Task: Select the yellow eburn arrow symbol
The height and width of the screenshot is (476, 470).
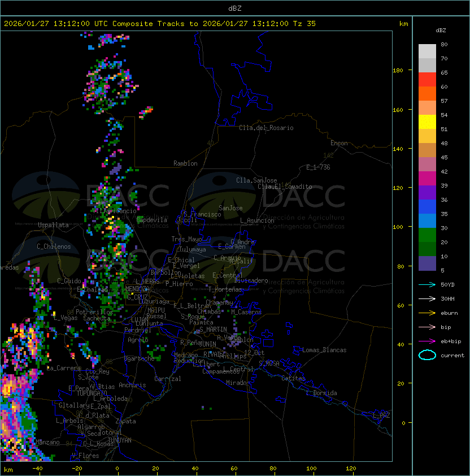Action: (x=427, y=313)
